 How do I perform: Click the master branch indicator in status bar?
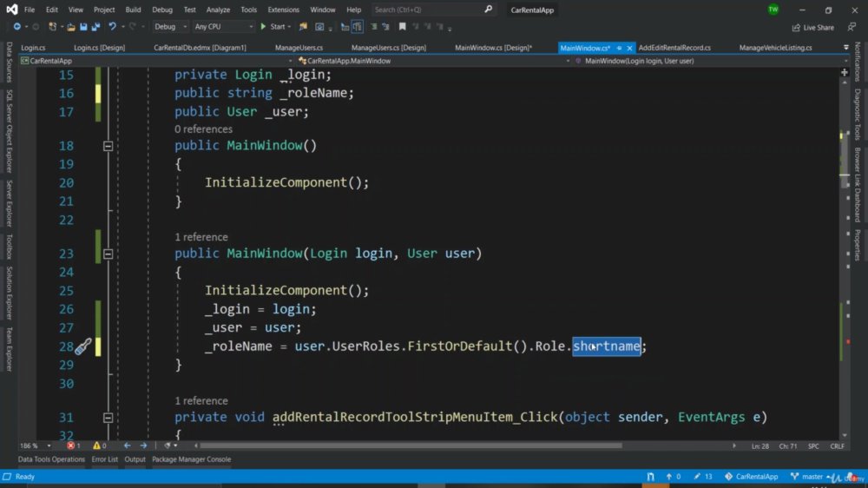tap(806, 477)
